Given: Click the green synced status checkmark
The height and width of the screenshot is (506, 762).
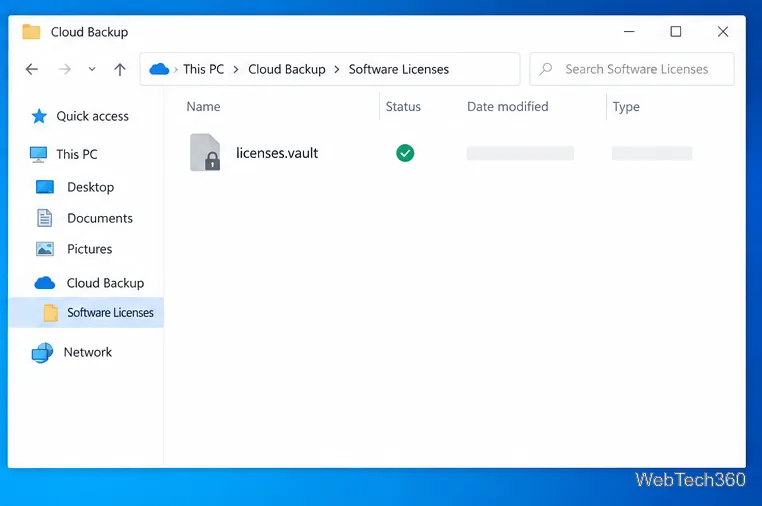Looking at the screenshot, I should pyautogui.click(x=405, y=153).
